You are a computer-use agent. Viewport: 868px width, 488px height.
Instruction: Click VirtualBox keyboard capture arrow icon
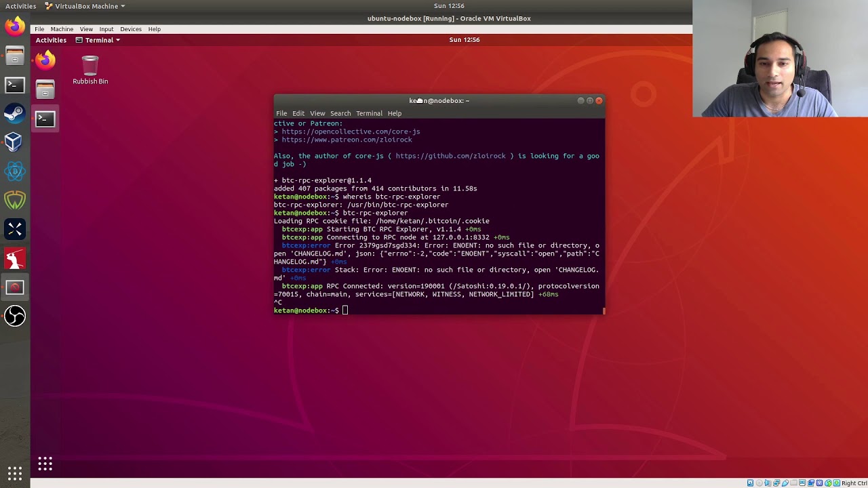click(x=836, y=483)
